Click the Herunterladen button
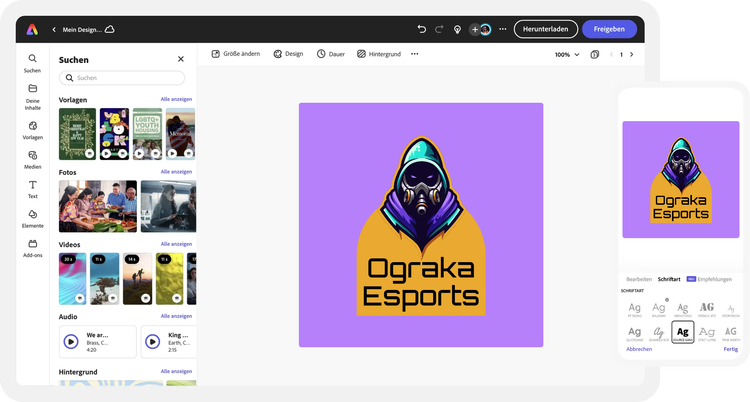The image size is (750, 402). (546, 29)
